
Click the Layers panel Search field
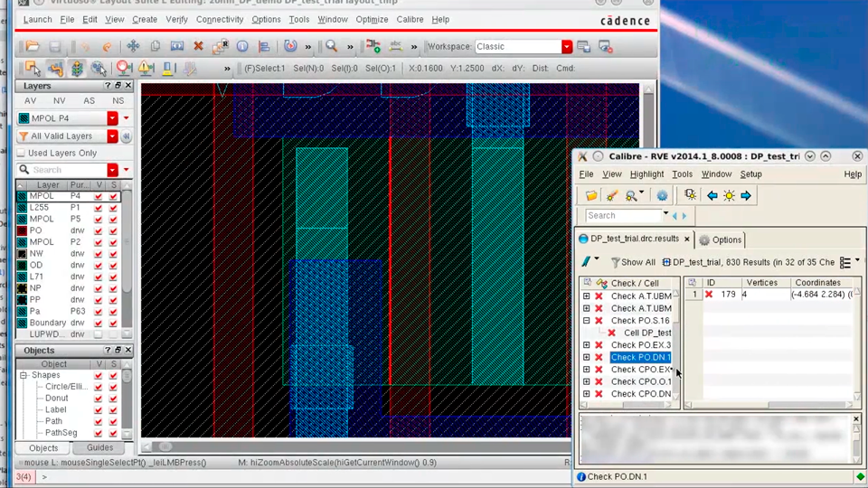[x=68, y=170]
